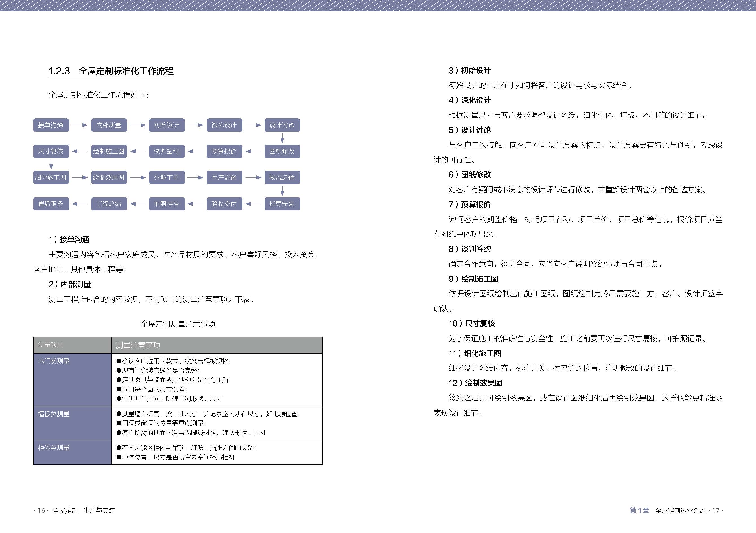Click the 木门类测量 table row header

[x=54, y=361]
